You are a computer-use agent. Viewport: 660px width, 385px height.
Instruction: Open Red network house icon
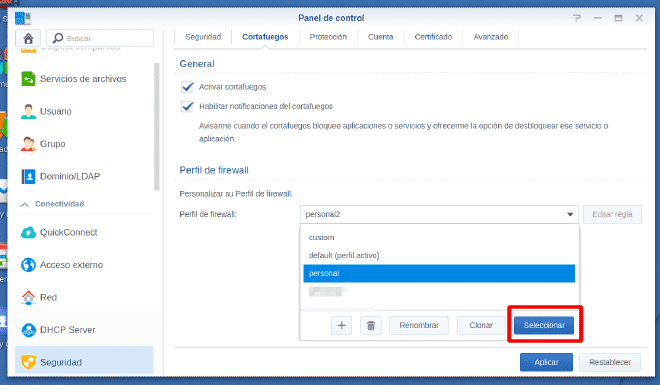[x=28, y=297]
